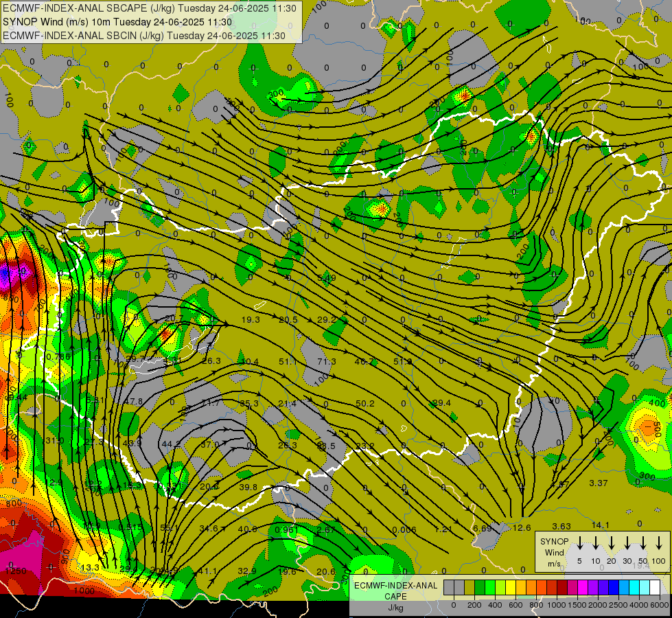Click the SYNOP Wind 10m title line
The height and width of the screenshot is (618, 672).
(x=117, y=22)
